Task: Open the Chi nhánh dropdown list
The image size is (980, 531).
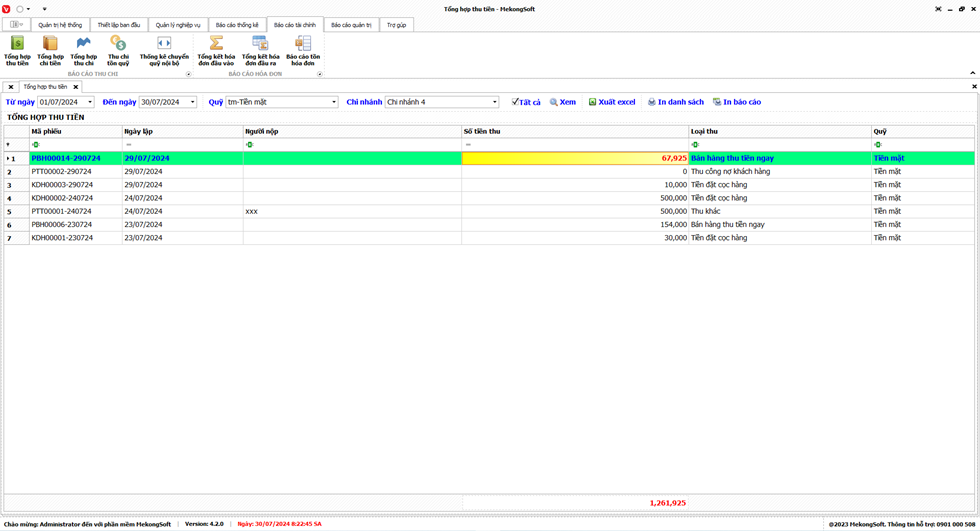Action: (494, 102)
